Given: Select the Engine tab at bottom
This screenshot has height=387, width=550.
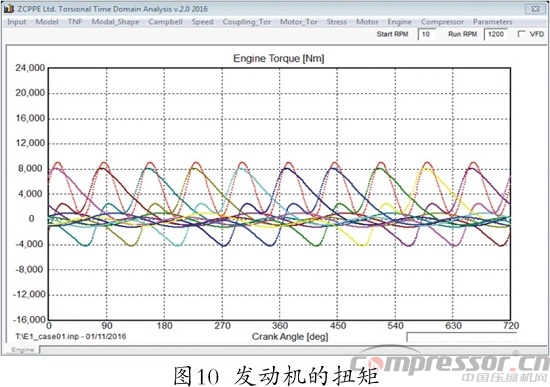Looking at the screenshot, I should tap(23, 349).
